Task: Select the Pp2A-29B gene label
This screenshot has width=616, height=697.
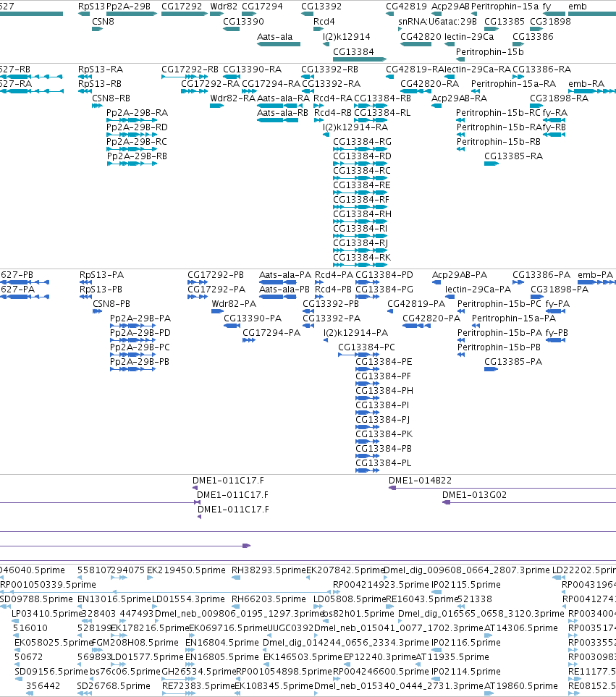Action: [x=128, y=7]
